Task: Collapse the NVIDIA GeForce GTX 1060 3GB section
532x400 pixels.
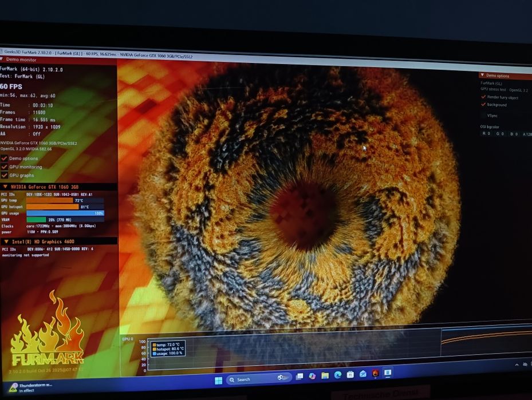Action: click(x=5, y=187)
